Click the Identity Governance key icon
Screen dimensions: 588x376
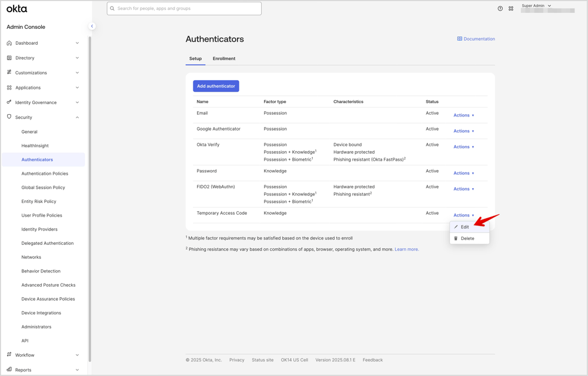9,102
